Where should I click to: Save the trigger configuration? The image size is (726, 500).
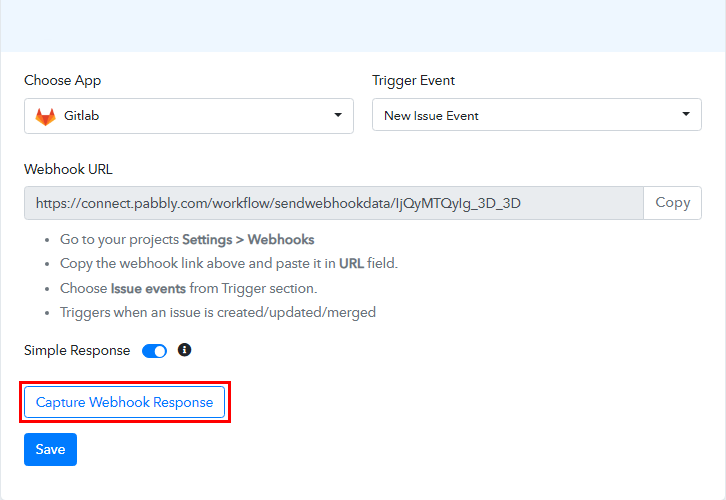point(50,449)
